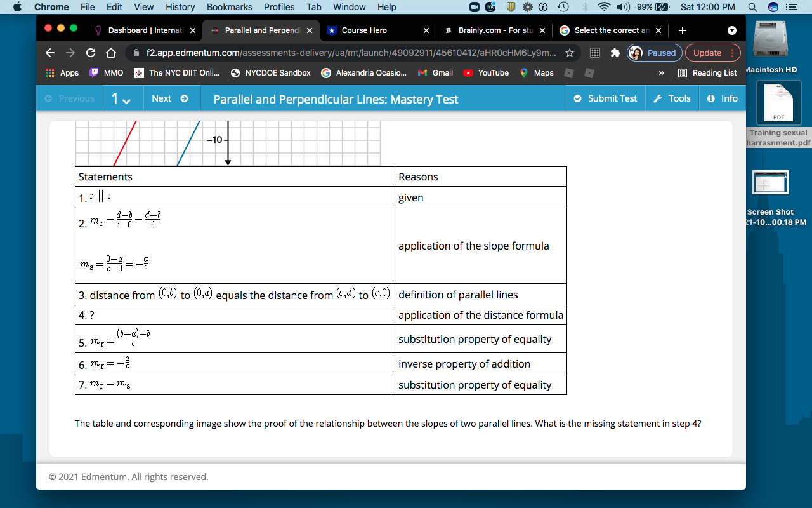Open the Alexandria Ocasio... bookmark
Viewport: 812px width, 508px height.
[364, 73]
